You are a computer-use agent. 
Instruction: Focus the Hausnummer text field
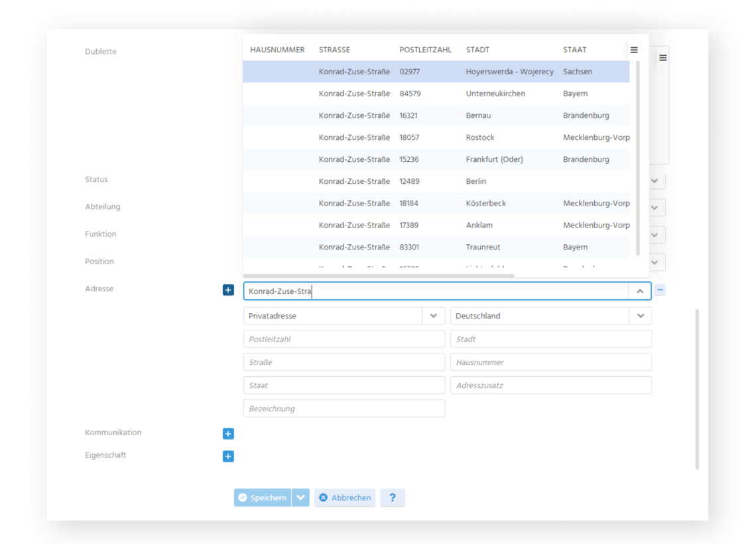coord(550,362)
